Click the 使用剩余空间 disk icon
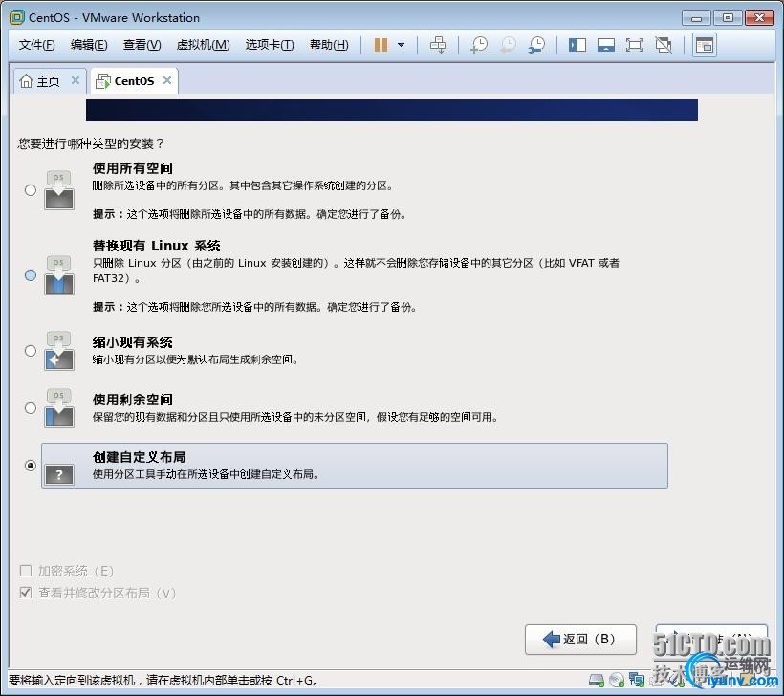Screen dimensions: 784x696 tap(59, 408)
